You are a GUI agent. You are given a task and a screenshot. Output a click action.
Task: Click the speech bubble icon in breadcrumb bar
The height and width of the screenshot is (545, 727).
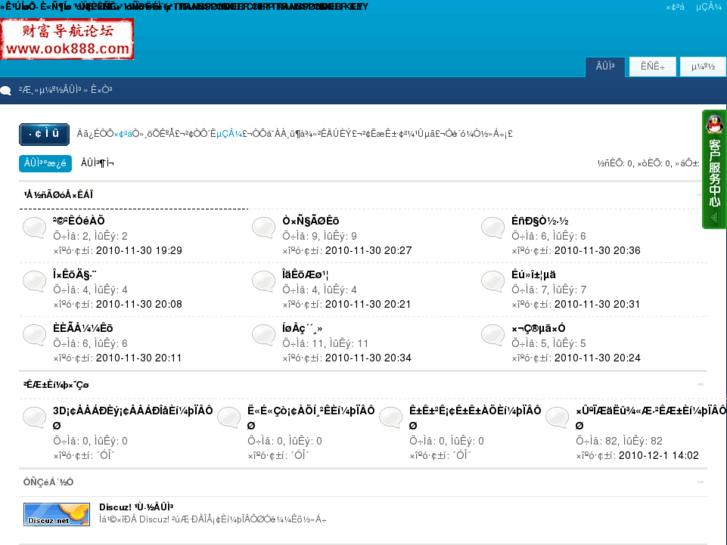pyautogui.click(x=6, y=90)
